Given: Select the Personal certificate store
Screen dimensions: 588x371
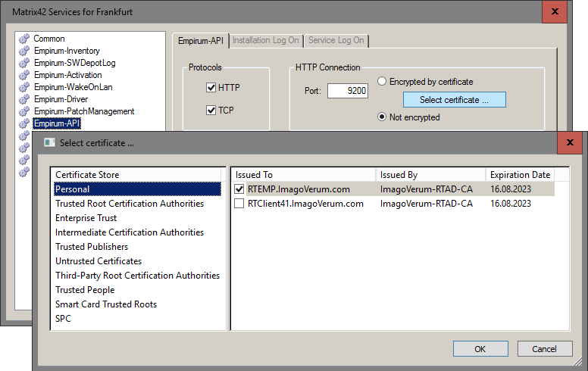Looking at the screenshot, I should click(x=137, y=189).
